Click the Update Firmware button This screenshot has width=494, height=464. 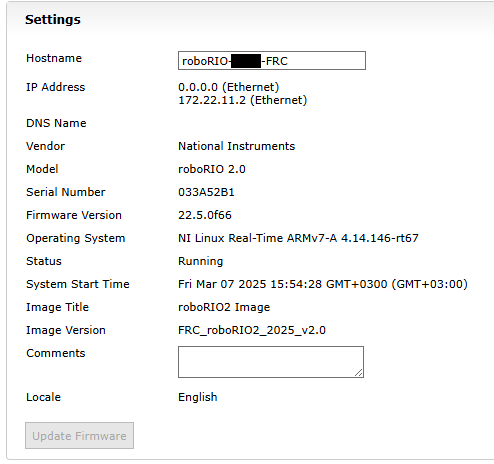79,435
